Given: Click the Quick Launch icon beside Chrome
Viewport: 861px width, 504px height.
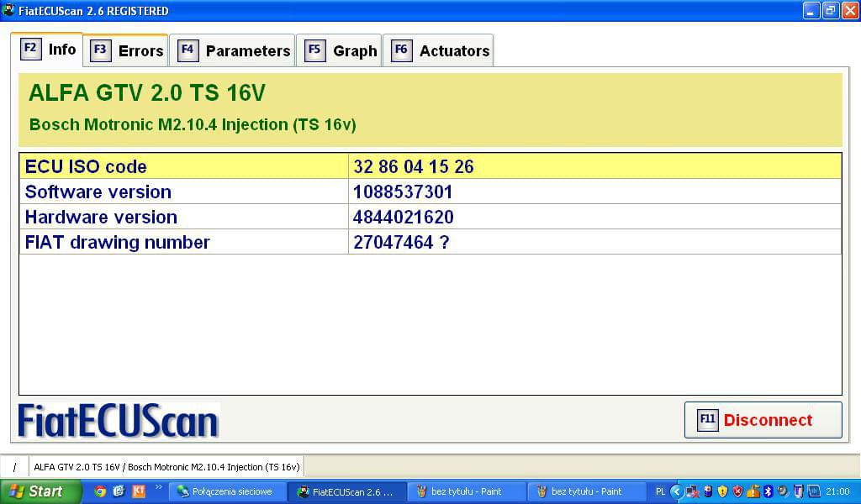Looking at the screenshot, I should click(119, 491).
